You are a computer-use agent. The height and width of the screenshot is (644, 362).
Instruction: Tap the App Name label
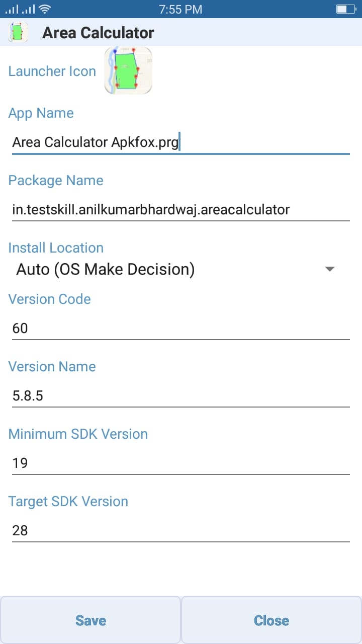(x=41, y=113)
